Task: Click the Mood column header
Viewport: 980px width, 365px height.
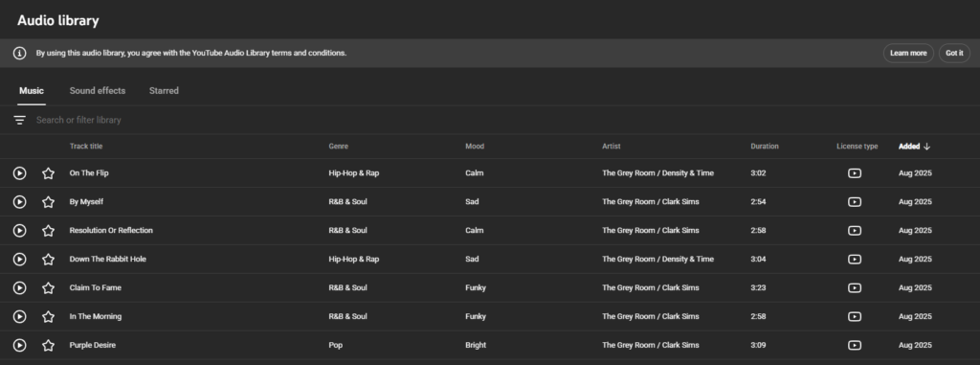Action: (475, 147)
